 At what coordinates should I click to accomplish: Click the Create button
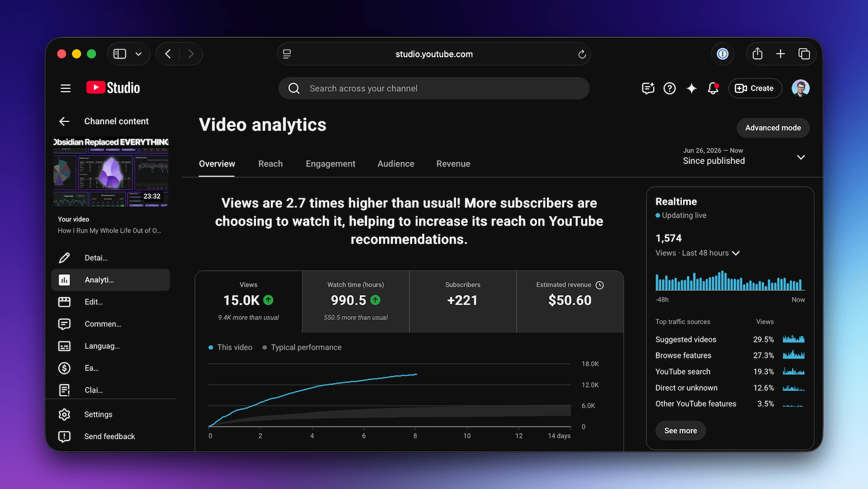[755, 88]
